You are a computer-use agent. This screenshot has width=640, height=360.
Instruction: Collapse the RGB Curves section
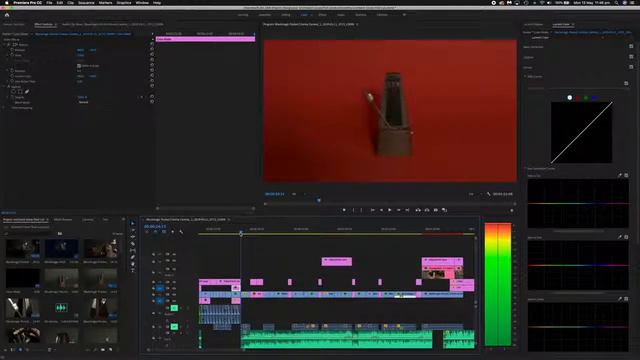coord(525,76)
